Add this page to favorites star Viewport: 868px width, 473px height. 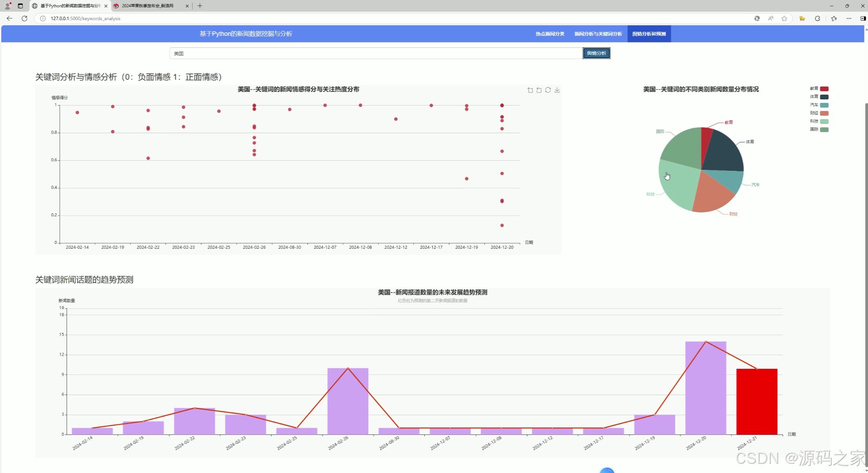[x=784, y=18]
